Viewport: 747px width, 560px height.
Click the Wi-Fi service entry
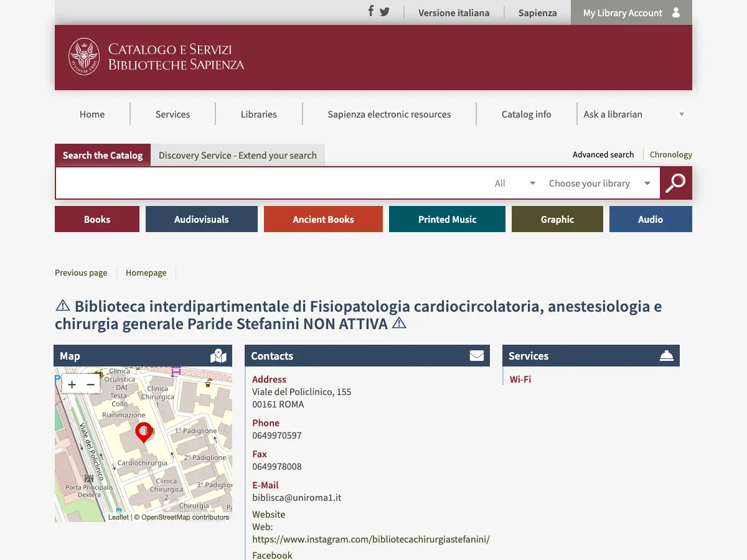[x=520, y=379]
